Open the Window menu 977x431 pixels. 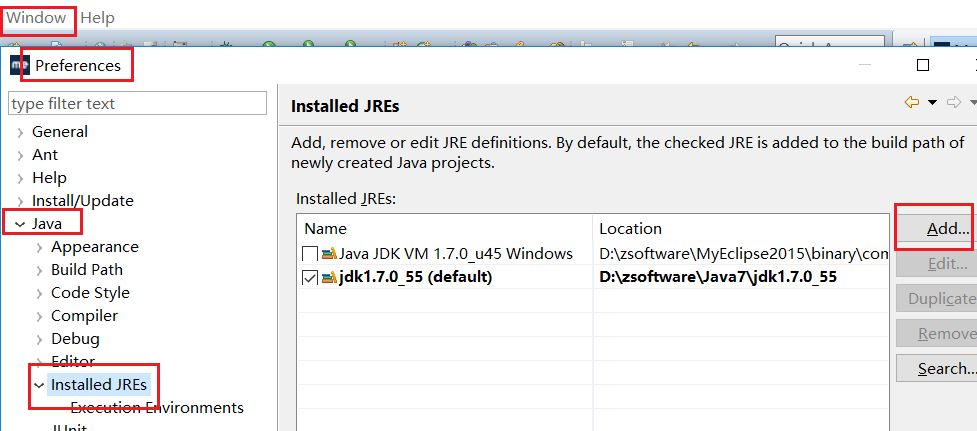(36, 18)
